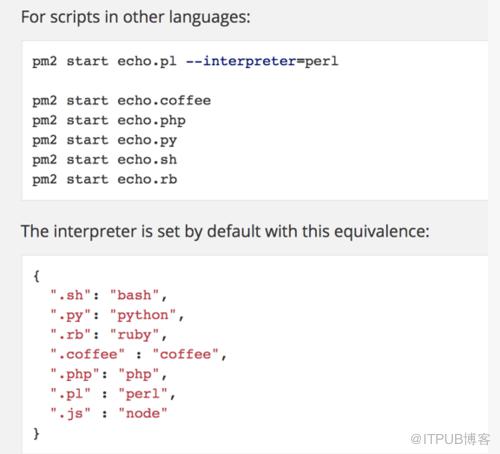The width and height of the screenshot is (500, 454).
Task: Click the ".coffee" key
Action: point(87,354)
